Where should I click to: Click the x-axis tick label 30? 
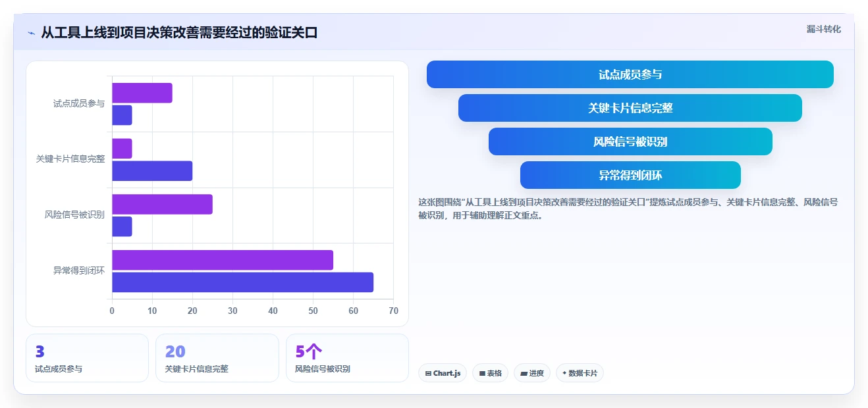point(232,311)
